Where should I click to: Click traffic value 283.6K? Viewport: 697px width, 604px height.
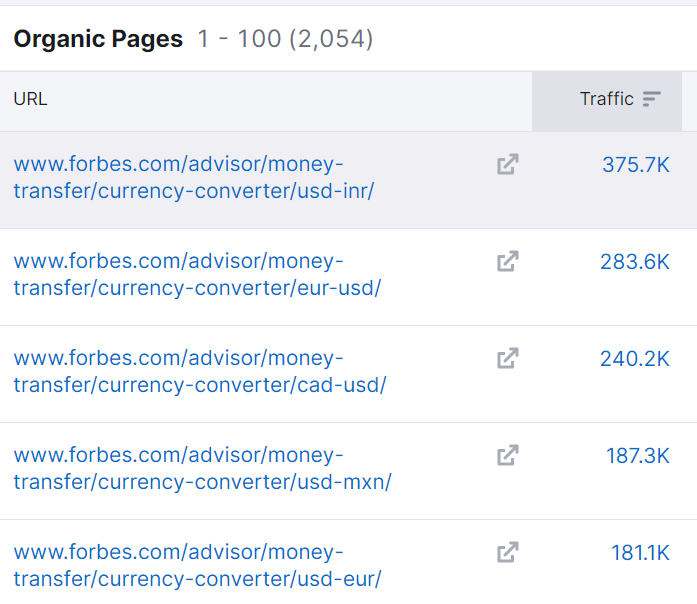635,262
